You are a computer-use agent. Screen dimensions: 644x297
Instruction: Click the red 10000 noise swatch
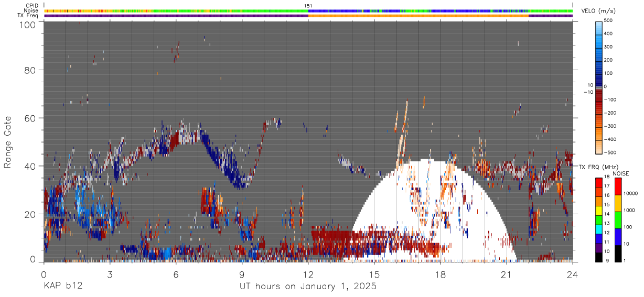(x=618, y=186)
